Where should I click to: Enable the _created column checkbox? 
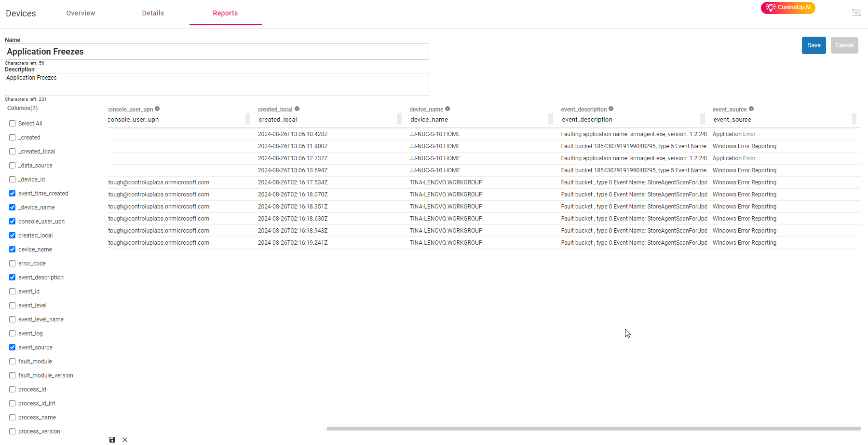click(13, 138)
